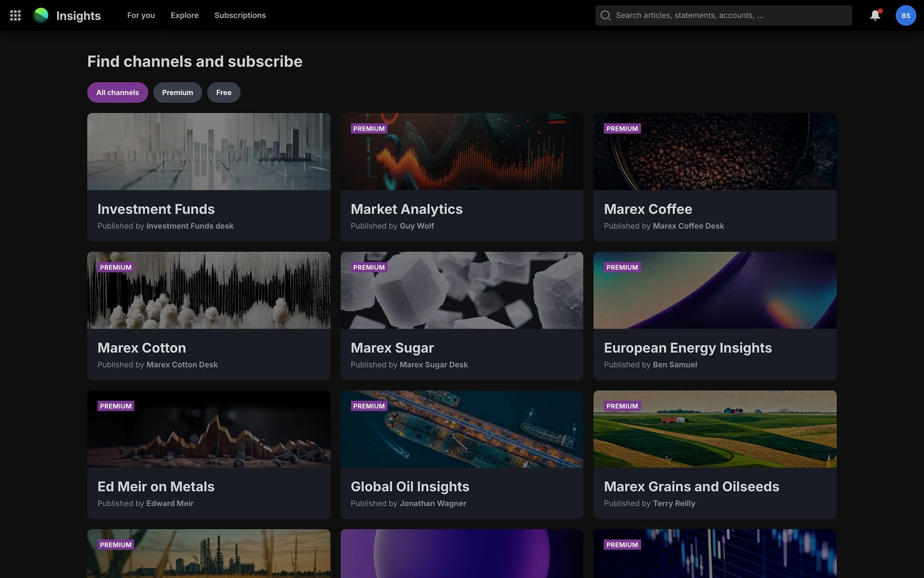Click publisher text 'Ben Samuel'
The width and height of the screenshot is (924, 578).
click(675, 364)
